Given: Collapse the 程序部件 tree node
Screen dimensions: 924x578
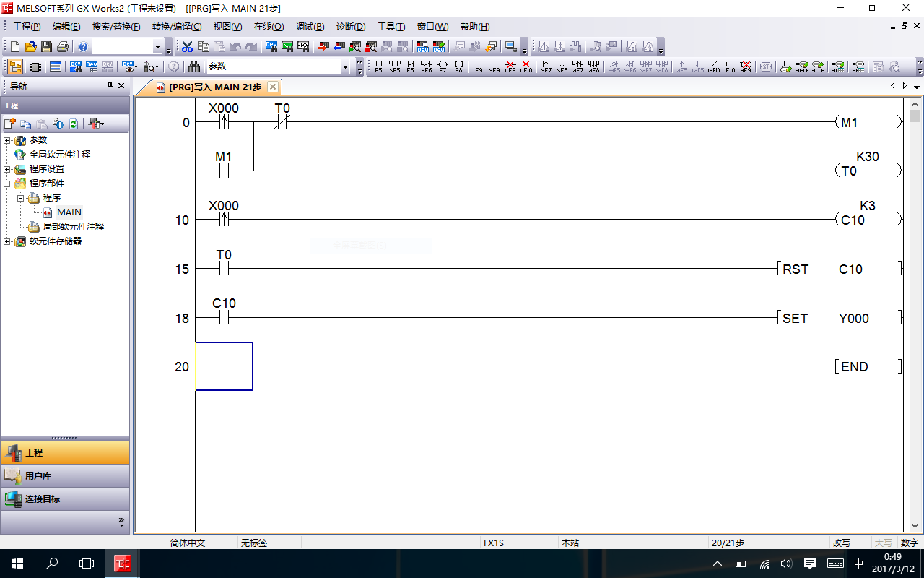Looking at the screenshot, I should pyautogui.click(x=7, y=184).
